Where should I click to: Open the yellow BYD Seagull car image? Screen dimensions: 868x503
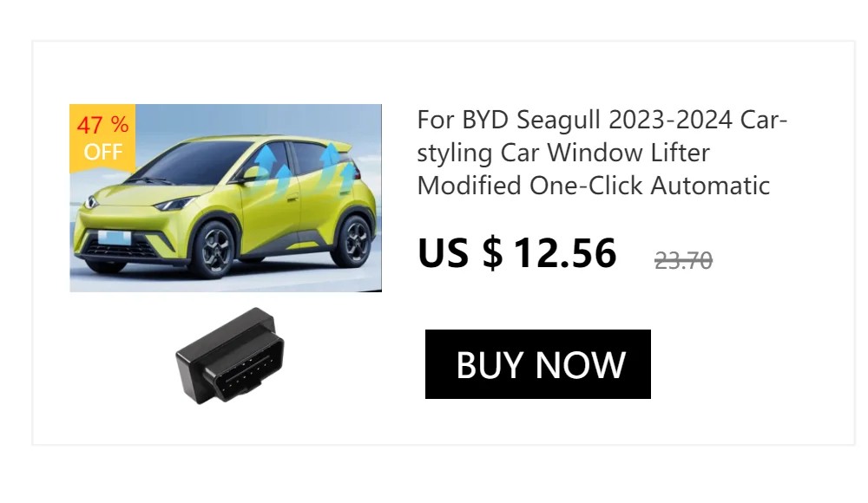pos(226,198)
